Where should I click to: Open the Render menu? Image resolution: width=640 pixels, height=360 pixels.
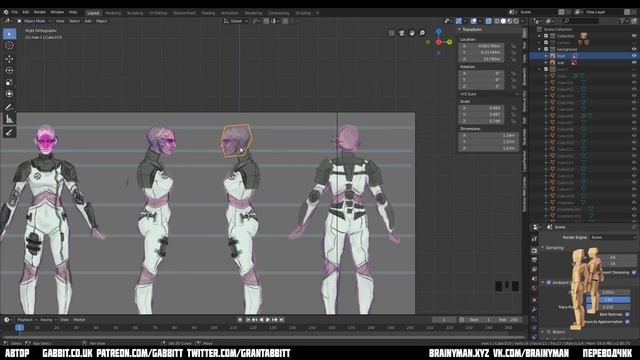[40, 12]
